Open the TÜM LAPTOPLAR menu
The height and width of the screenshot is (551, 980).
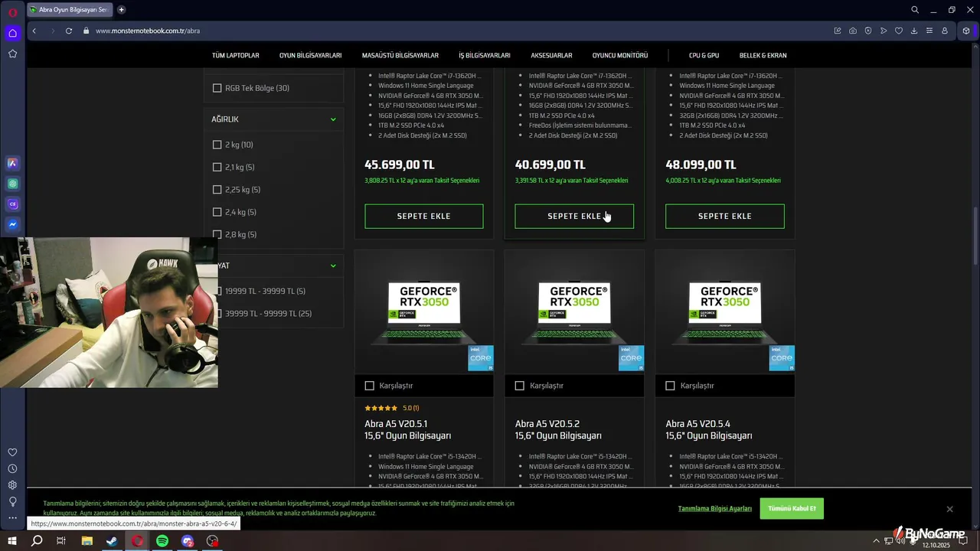pyautogui.click(x=236, y=55)
